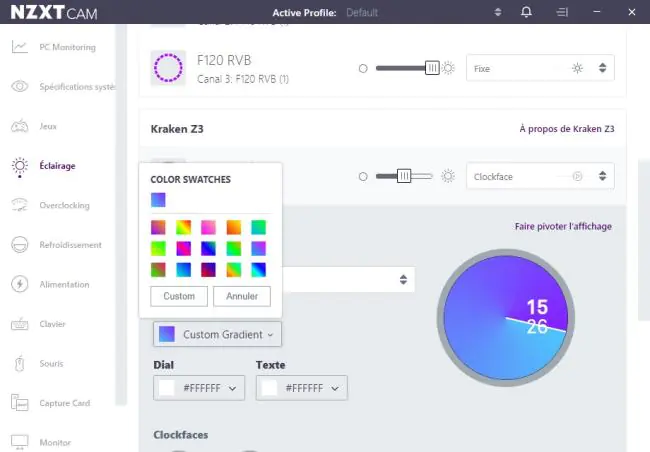The image size is (650, 452).
Task: Open the Overclocking gauge icon
Action: 19,205
